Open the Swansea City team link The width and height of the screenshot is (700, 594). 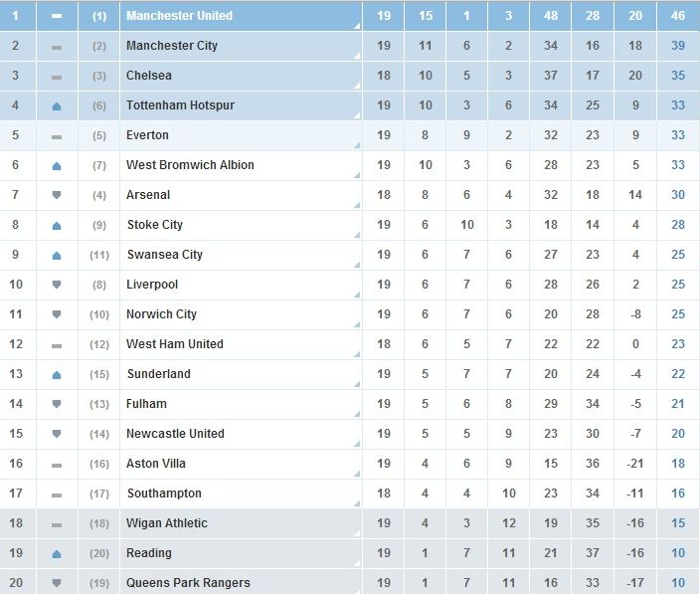tap(165, 255)
